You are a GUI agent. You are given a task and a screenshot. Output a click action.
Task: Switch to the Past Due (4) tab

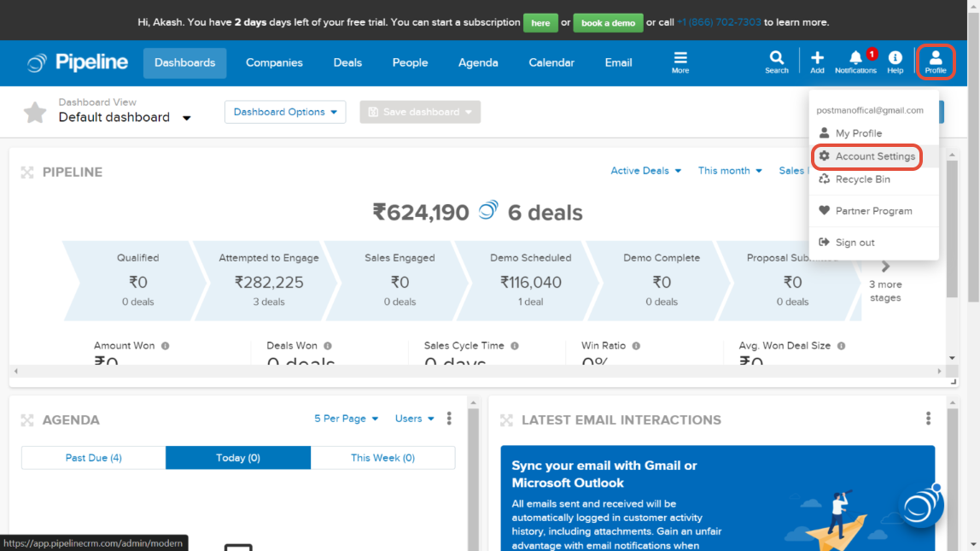coord(94,458)
